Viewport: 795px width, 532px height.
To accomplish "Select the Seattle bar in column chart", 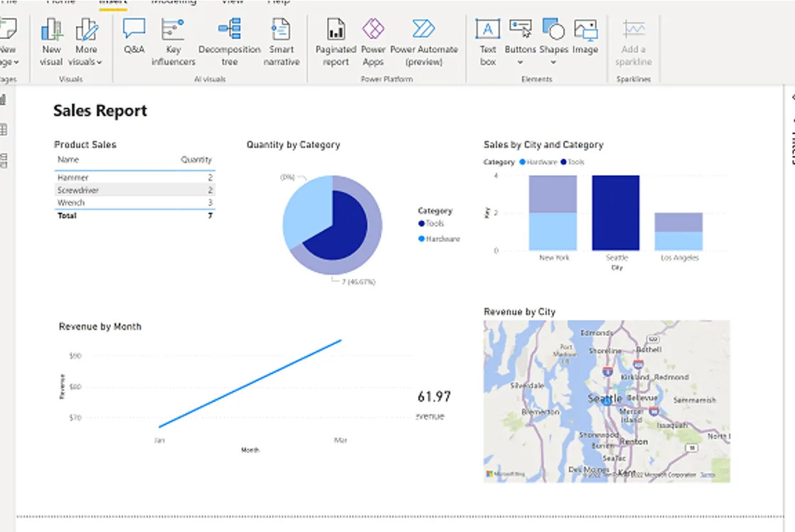I will click(x=616, y=213).
